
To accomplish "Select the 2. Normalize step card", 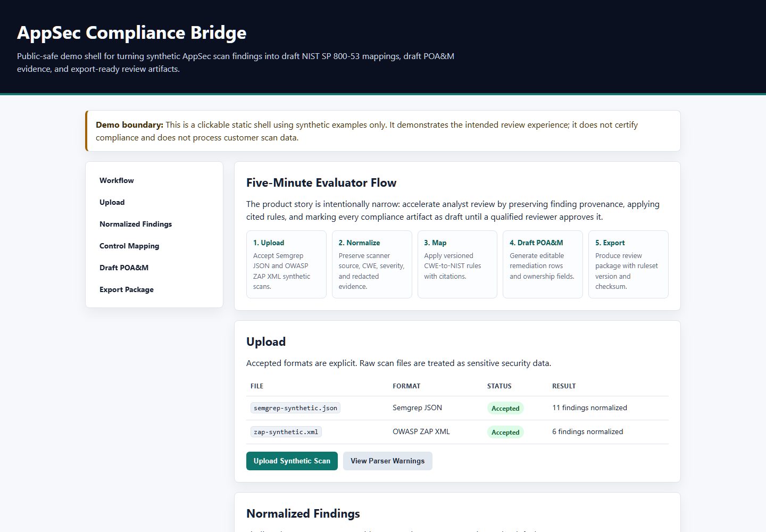I will [x=372, y=264].
